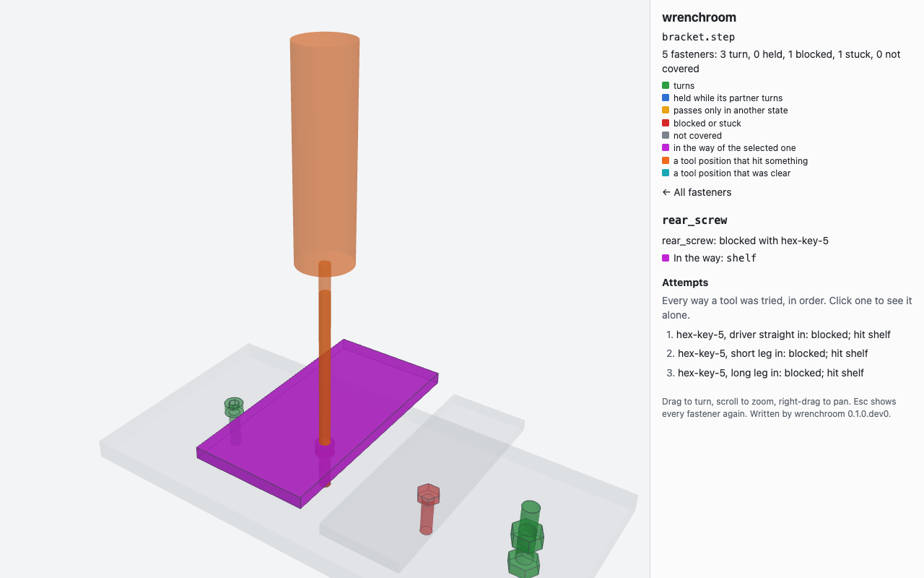
Task: Select attempt 1 driver straight in
Action: point(783,335)
